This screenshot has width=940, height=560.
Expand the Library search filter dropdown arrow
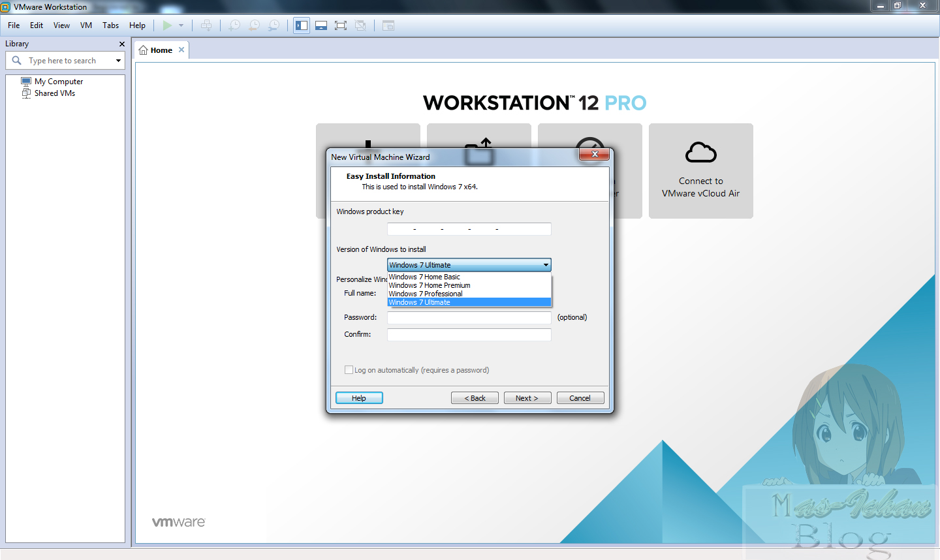click(x=118, y=61)
